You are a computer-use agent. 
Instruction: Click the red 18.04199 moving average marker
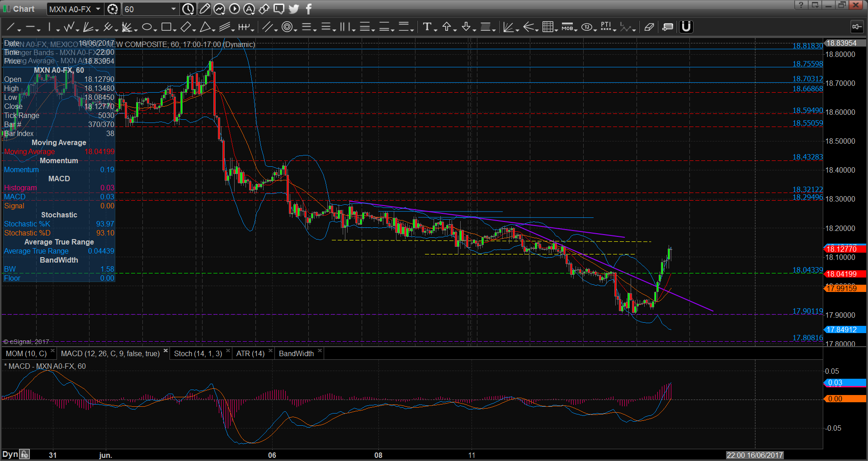point(845,274)
